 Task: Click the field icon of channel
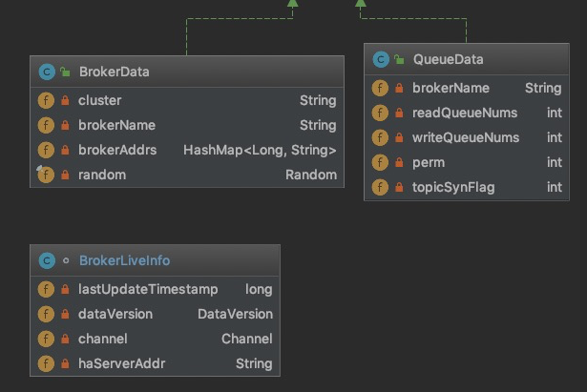pyautogui.click(x=46, y=339)
